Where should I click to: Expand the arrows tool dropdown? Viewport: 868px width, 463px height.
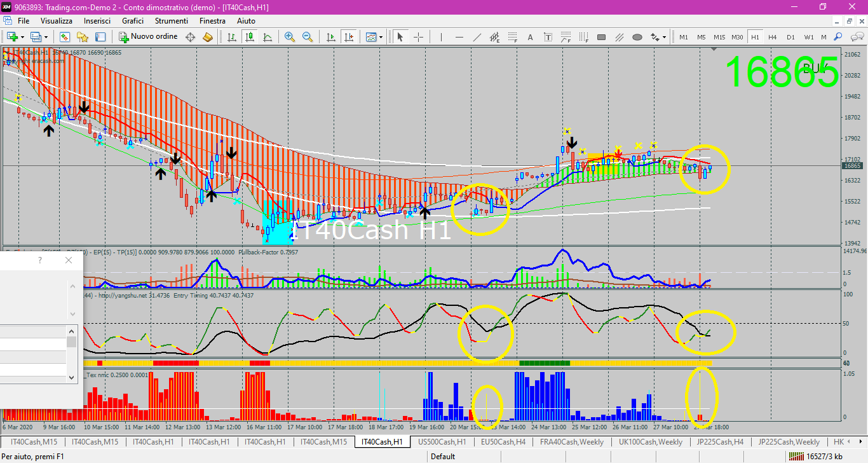[665, 37]
